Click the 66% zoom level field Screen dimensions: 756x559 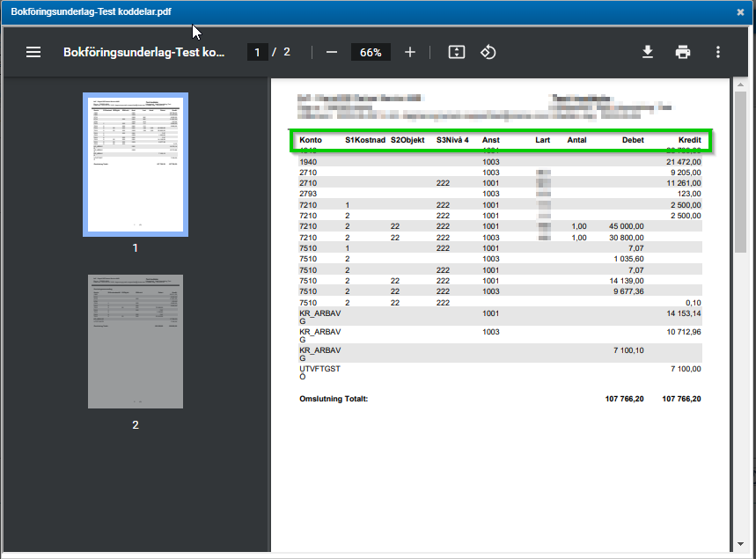click(x=371, y=52)
